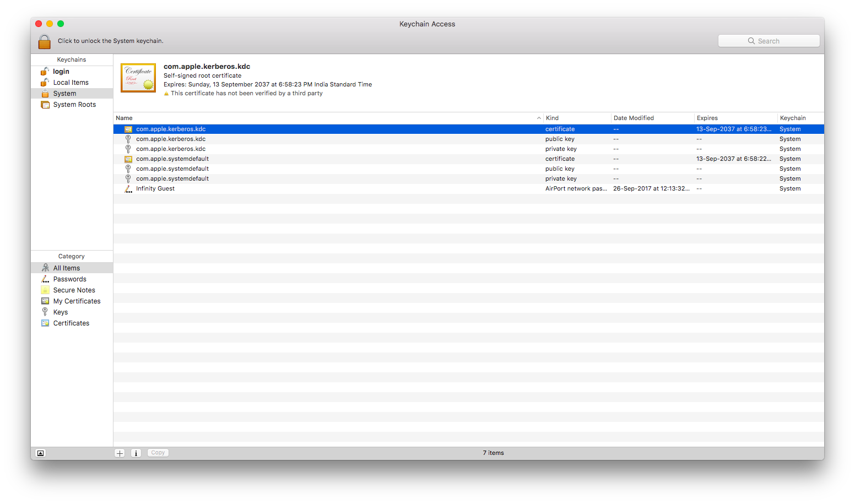
Task: Open item info with the i button
Action: pyautogui.click(x=136, y=453)
